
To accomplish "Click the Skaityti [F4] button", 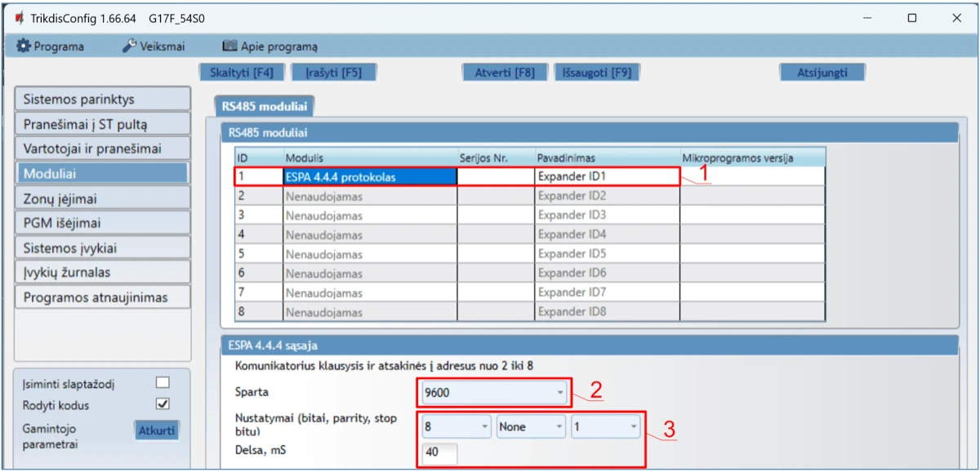I will 241,72.
